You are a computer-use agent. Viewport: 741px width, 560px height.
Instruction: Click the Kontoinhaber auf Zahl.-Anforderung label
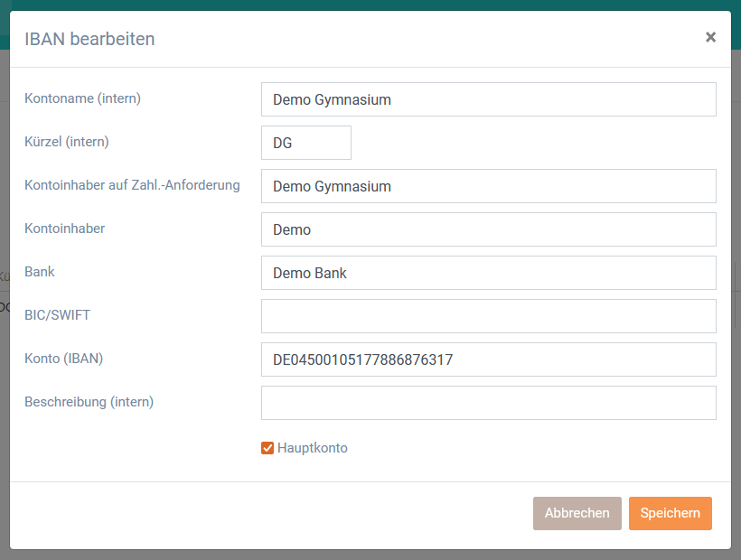[x=132, y=185]
